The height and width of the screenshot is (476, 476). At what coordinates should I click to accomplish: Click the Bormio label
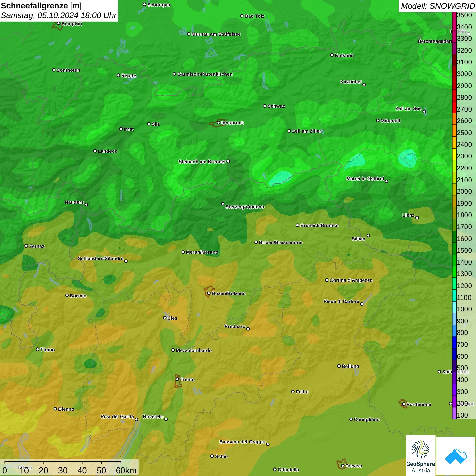point(78,296)
